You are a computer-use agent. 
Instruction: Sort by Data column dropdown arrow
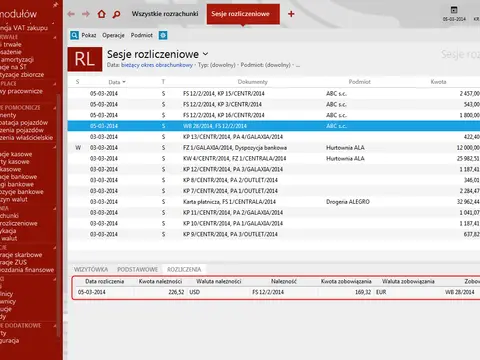[124, 82]
